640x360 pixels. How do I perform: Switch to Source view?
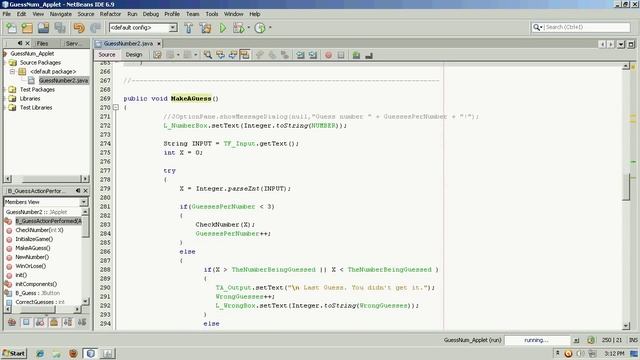coord(107,55)
